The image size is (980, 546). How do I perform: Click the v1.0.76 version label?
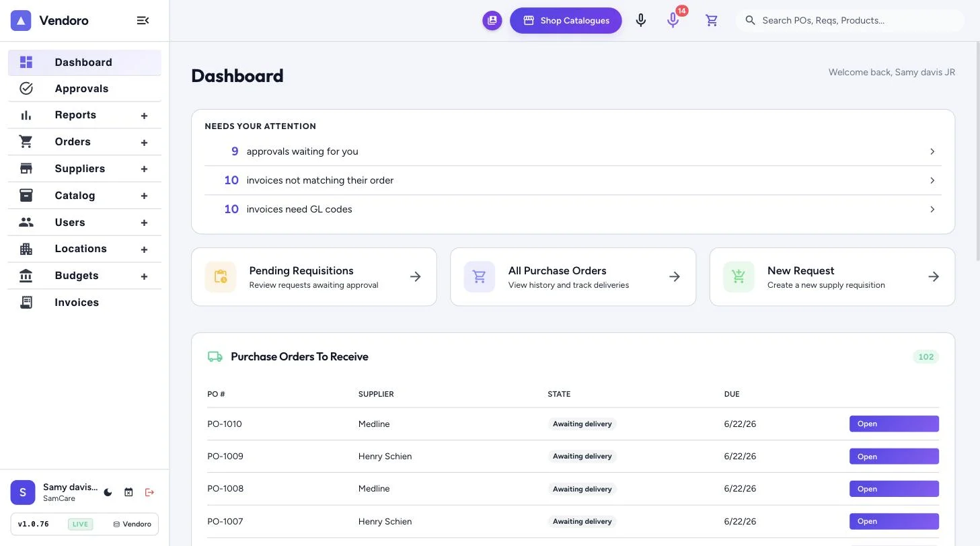tap(34, 524)
